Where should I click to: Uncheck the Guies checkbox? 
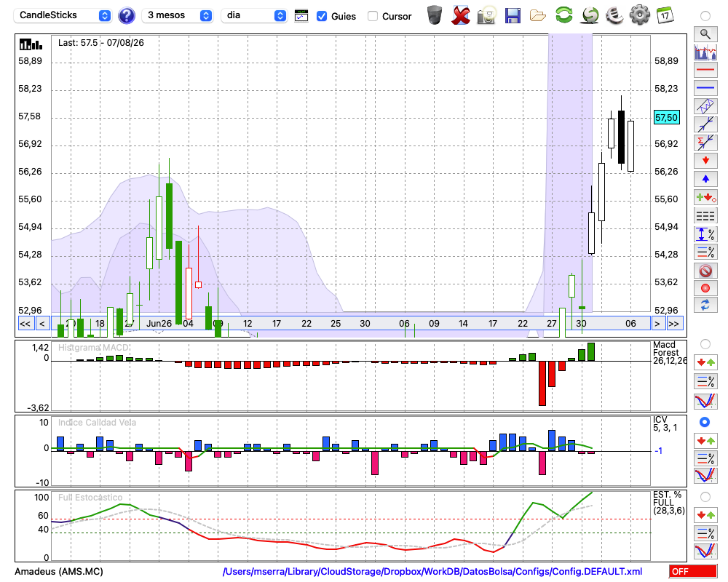pos(322,16)
